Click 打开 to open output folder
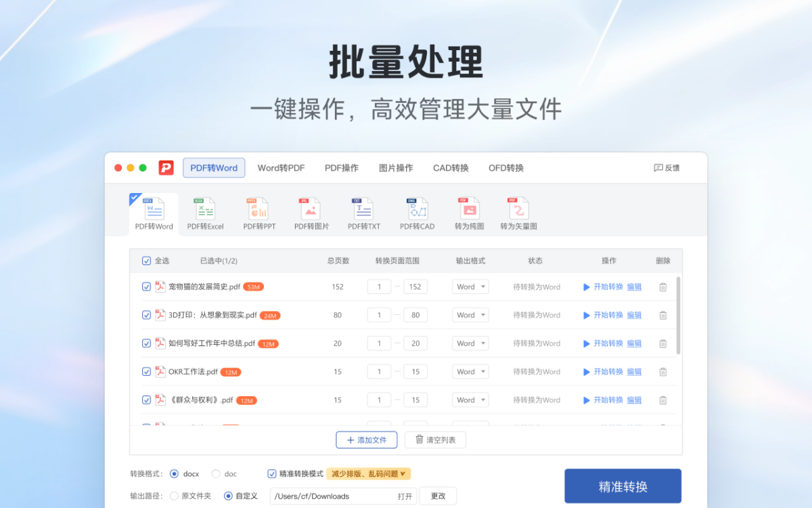Image resolution: width=812 pixels, height=508 pixels. tap(405, 496)
